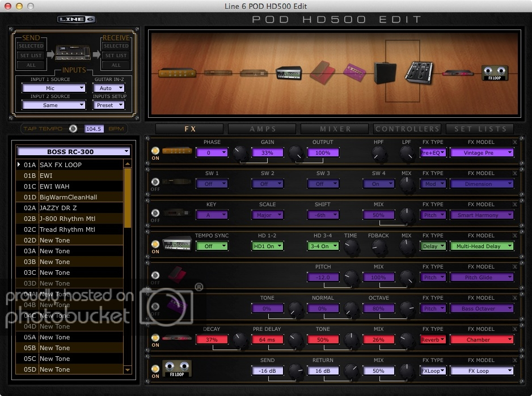The width and height of the screenshot is (532, 396).
Task: Select preset 01D BigWarmCleanHall
Action: click(68, 197)
